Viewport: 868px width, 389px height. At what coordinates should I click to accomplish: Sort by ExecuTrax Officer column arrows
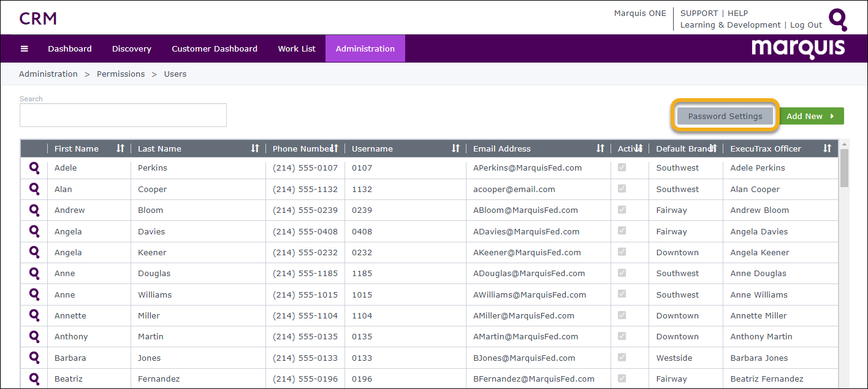click(x=827, y=148)
